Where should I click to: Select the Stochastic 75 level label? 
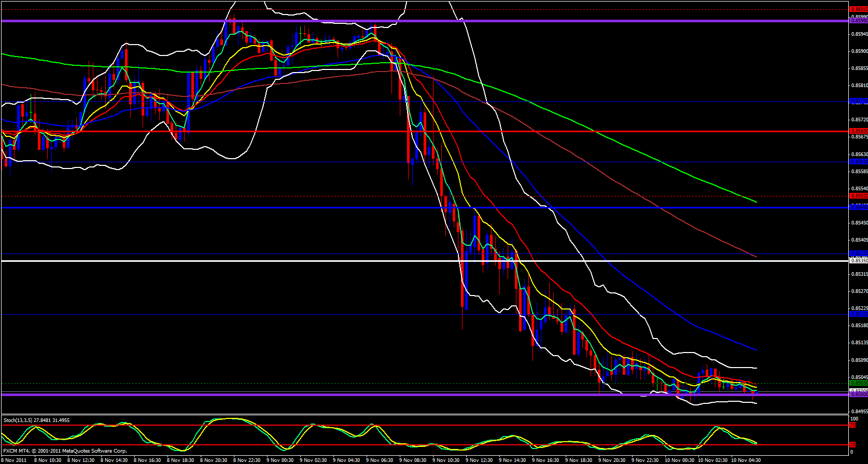pyautogui.click(x=852, y=425)
